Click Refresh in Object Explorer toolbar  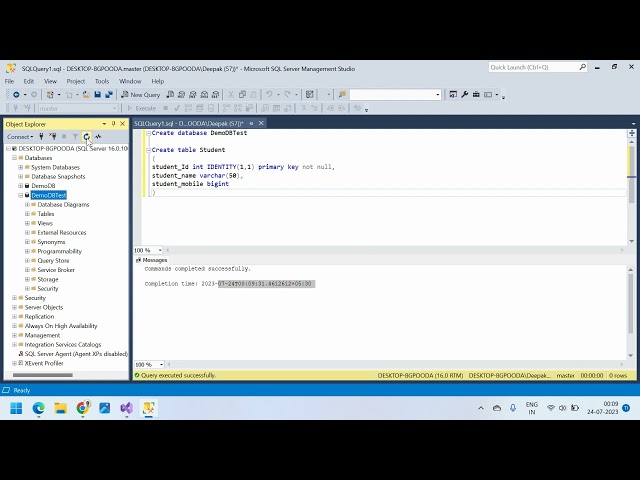click(x=87, y=137)
